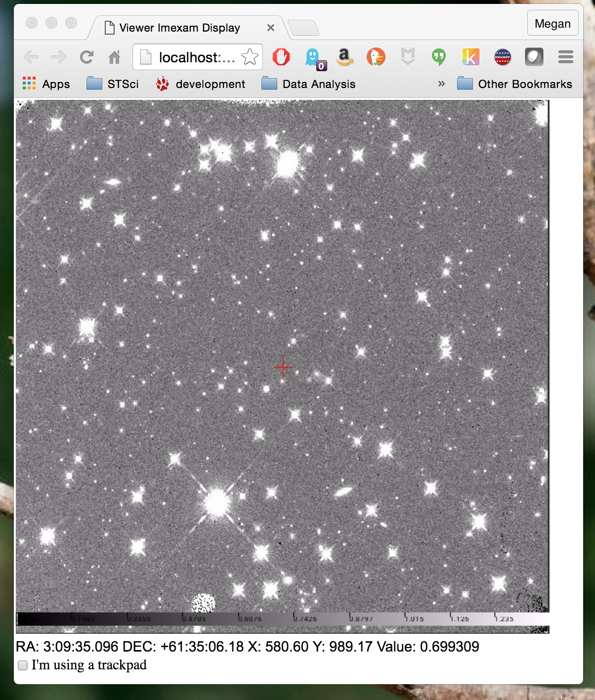Open a new tab
595x700 pixels.
click(303, 28)
